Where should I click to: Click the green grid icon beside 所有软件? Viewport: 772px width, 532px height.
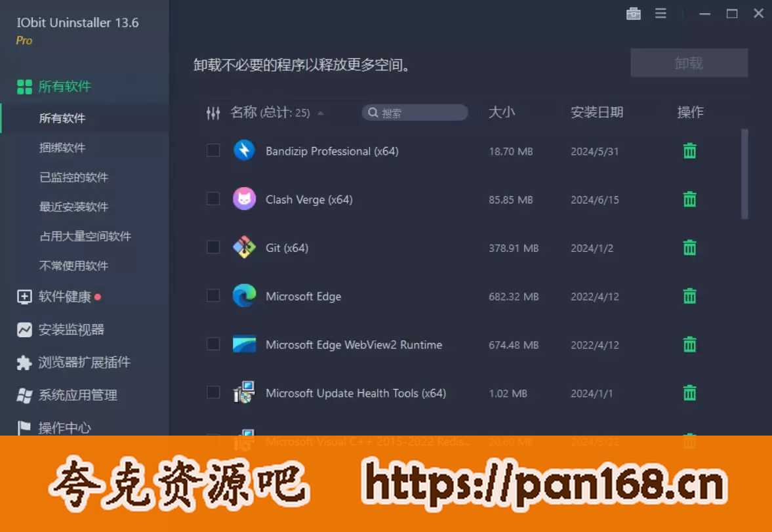point(25,87)
